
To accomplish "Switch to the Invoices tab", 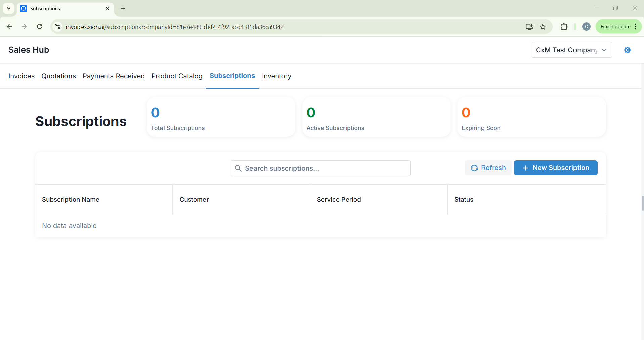I will [21, 76].
